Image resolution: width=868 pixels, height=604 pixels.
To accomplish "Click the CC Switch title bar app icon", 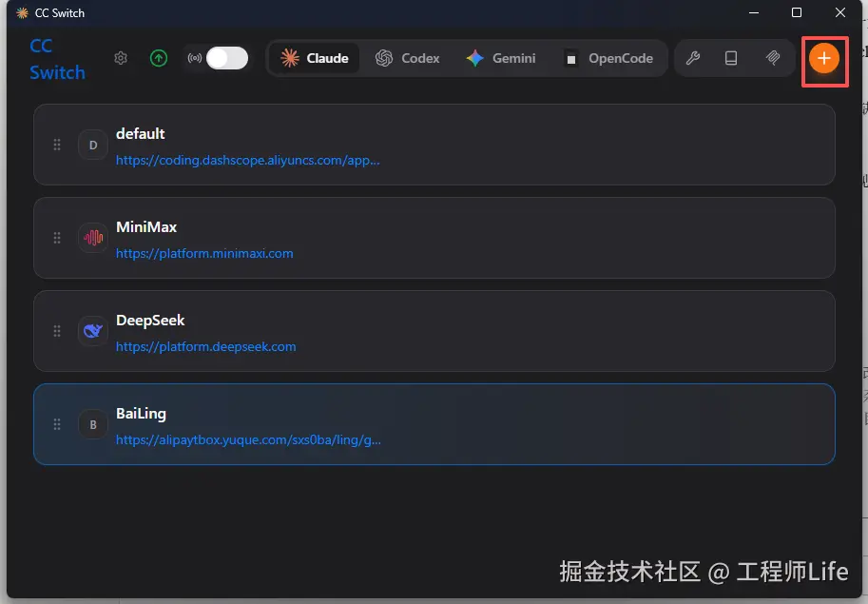I will (x=22, y=12).
